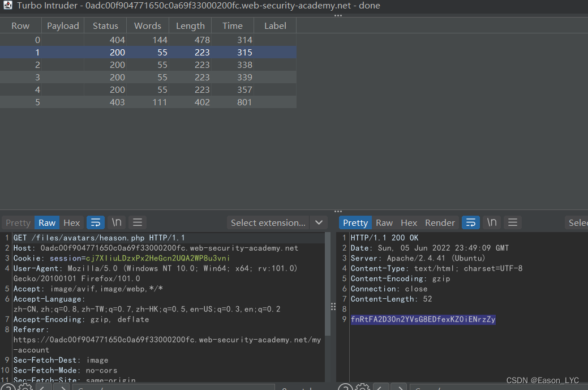Switch request view to Hex tab
This screenshot has width=588, height=390.
click(71, 222)
